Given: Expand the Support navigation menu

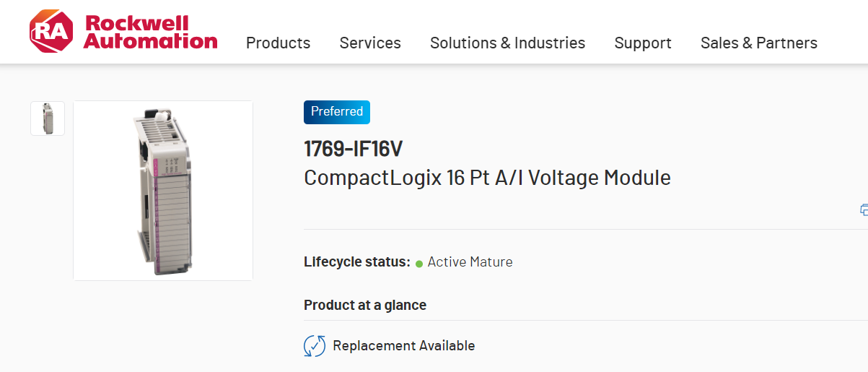Looking at the screenshot, I should pos(643,43).
